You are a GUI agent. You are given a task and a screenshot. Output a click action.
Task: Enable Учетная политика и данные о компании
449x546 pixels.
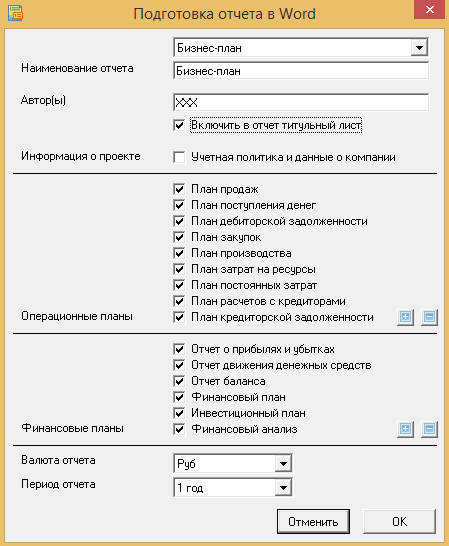coord(179,157)
